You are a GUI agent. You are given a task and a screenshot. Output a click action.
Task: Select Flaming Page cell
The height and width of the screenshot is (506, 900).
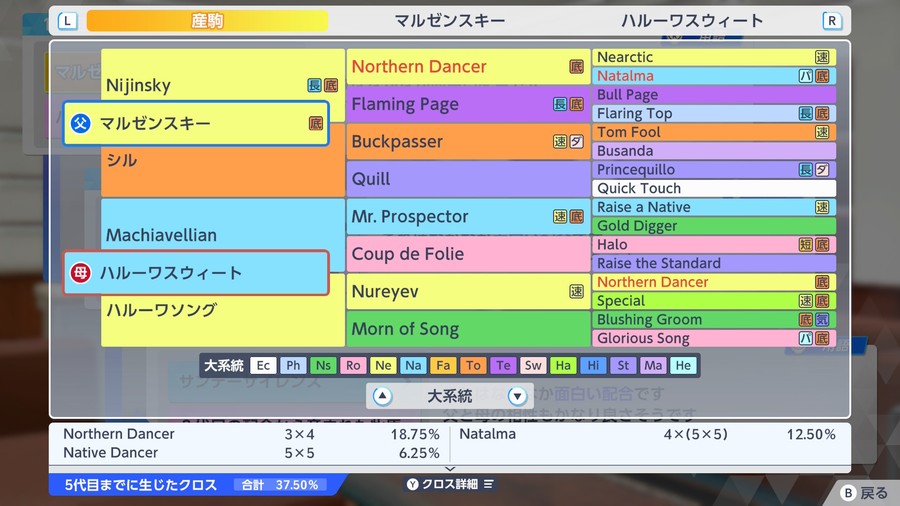(x=468, y=104)
